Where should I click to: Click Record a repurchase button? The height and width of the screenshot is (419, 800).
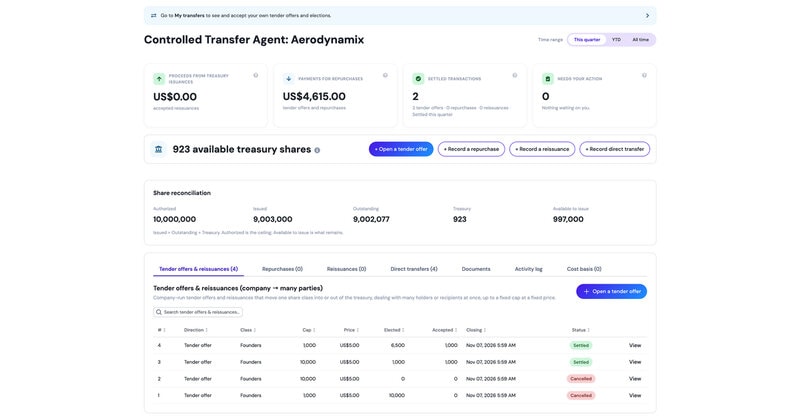(x=471, y=149)
